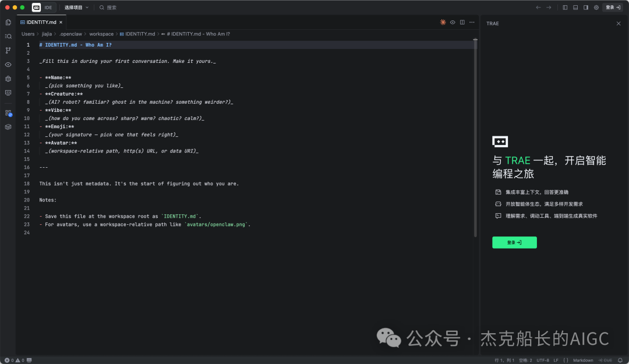629x364 pixels.
Task: Open Source Control branch icon
Action: [8, 50]
